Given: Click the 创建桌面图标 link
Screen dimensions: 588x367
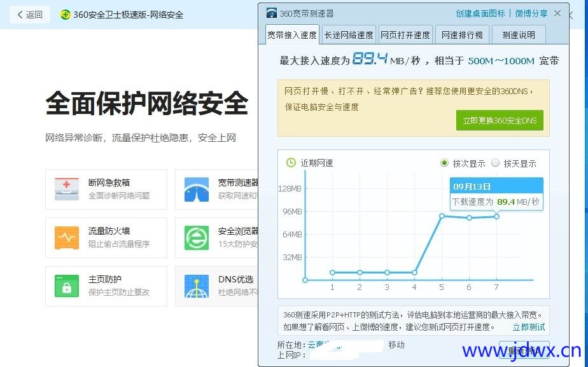Looking at the screenshot, I should 480,13.
